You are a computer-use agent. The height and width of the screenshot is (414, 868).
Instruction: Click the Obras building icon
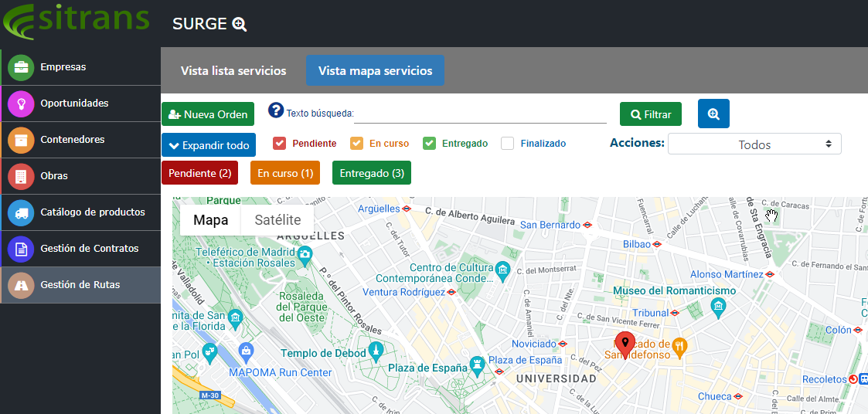coord(21,176)
